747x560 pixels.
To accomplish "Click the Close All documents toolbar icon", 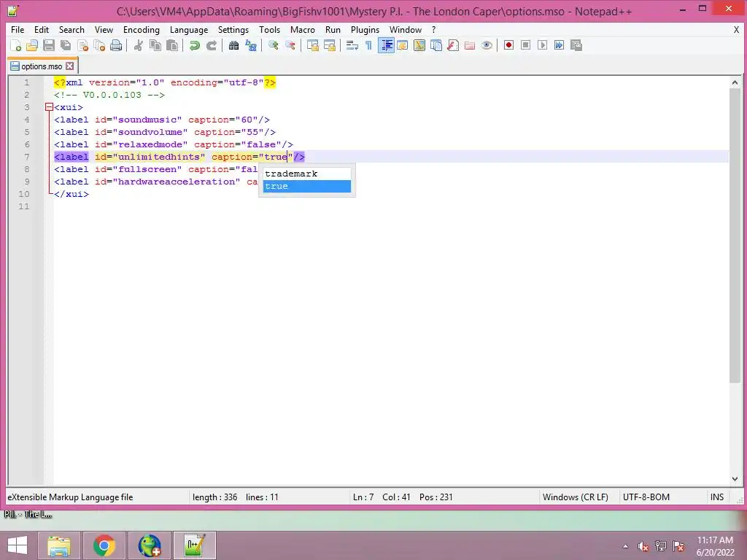I will pyautogui.click(x=99, y=45).
